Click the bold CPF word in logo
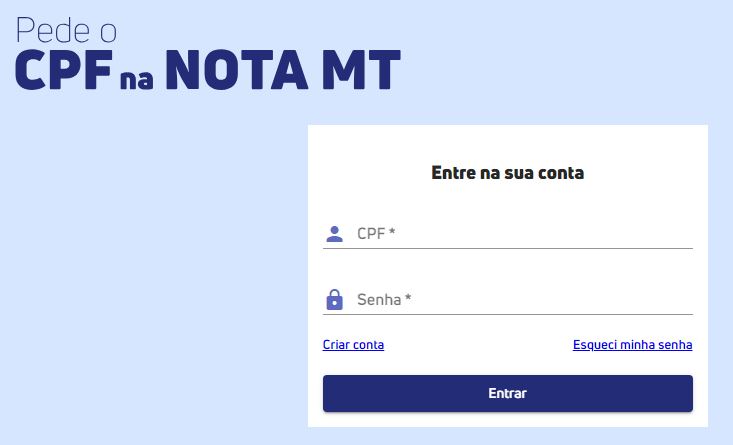The image size is (733, 445). 65,70
